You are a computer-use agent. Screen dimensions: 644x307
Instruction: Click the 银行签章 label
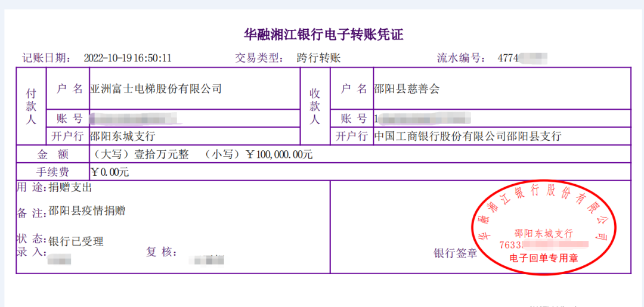coord(456,253)
